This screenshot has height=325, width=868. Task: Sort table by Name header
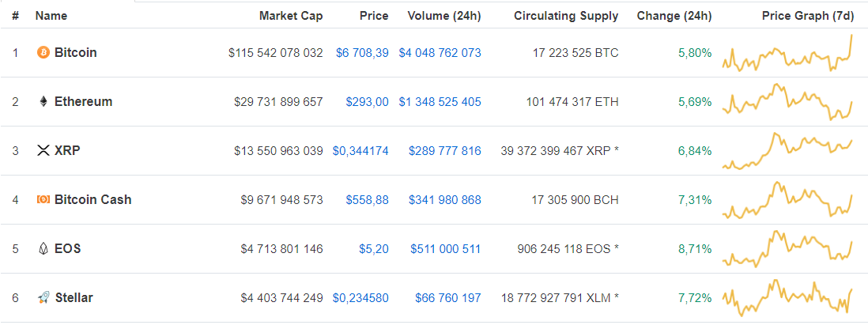click(x=51, y=16)
